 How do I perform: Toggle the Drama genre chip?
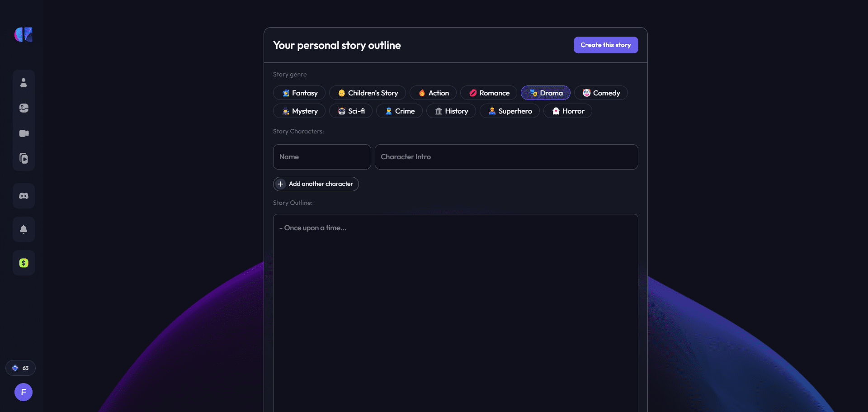(x=546, y=93)
